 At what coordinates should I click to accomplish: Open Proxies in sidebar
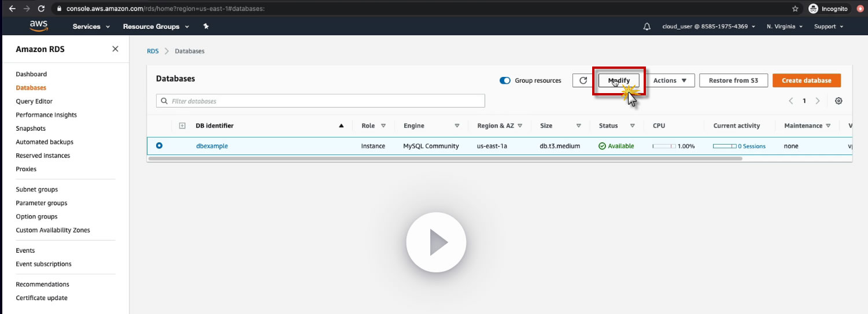tap(26, 169)
